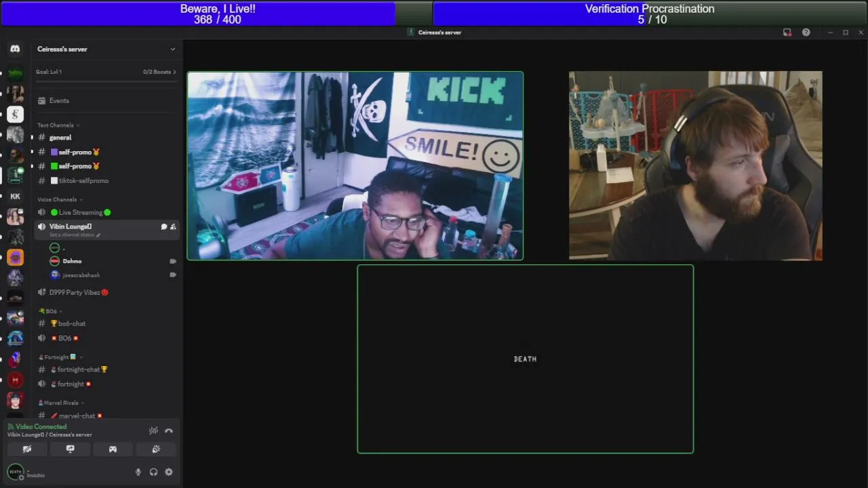Open chat for Vibin Lounge voice channel

click(163, 226)
